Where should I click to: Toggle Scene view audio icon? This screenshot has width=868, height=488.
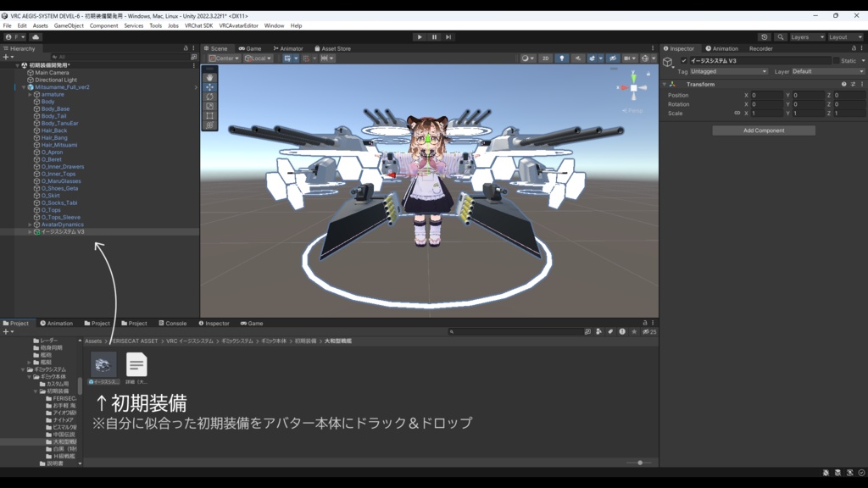[x=578, y=58]
